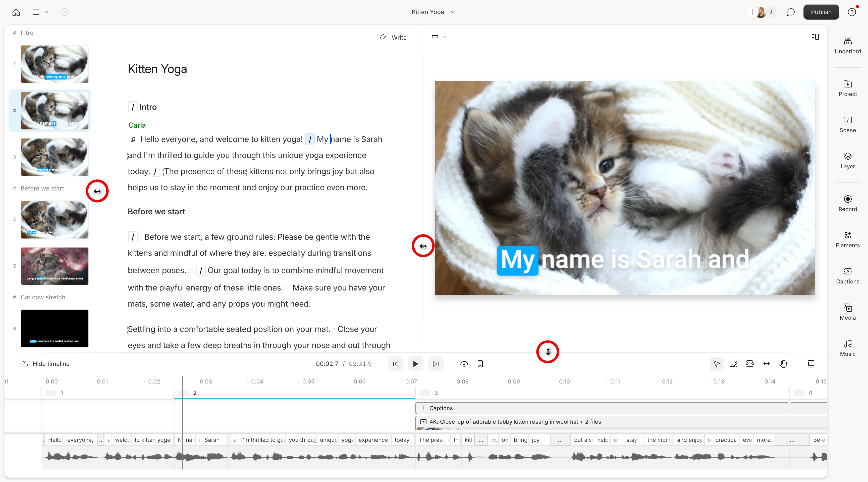
Task: Open the Underlord AI panel
Action: pyautogui.click(x=848, y=45)
